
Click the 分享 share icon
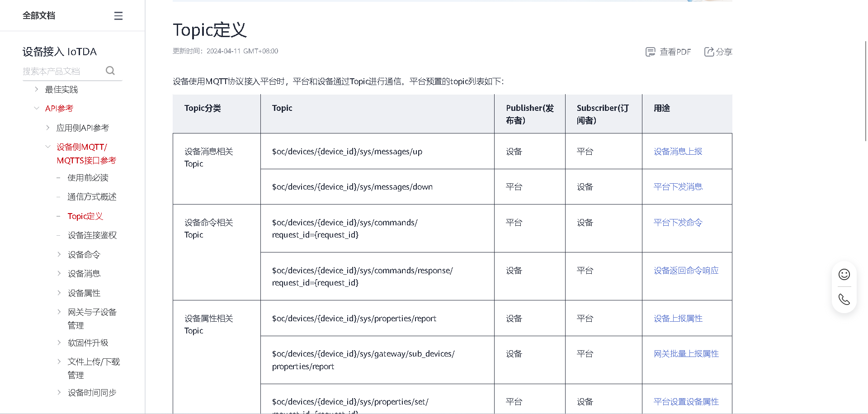(718, 52)
